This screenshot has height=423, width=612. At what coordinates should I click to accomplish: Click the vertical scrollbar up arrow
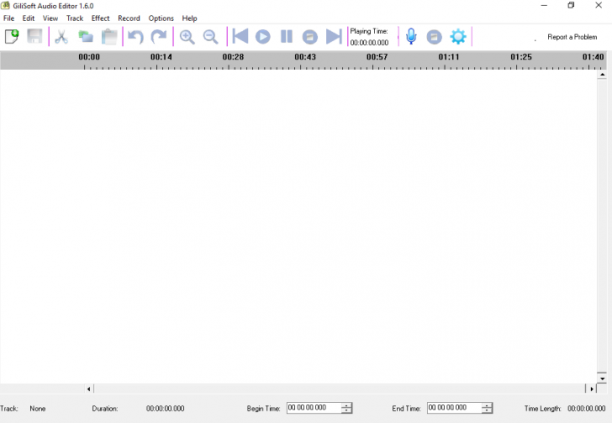click(602, 75)
